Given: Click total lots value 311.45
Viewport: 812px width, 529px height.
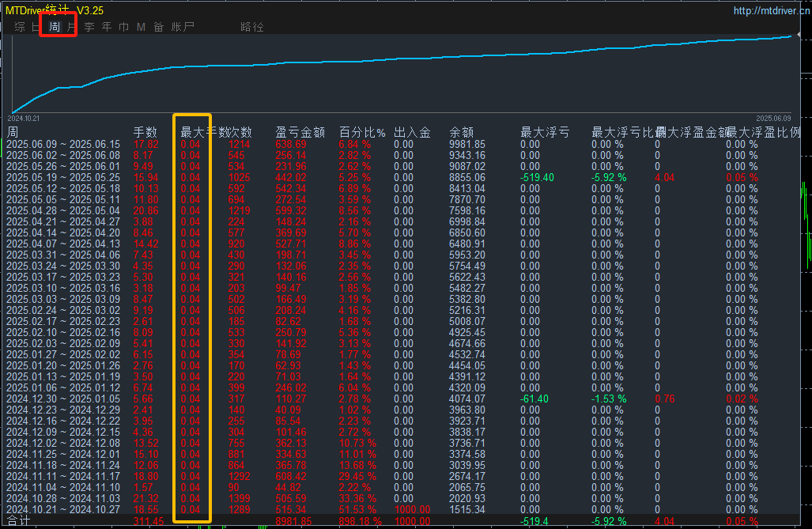Looking at the screenshot, I should click(x=149, y=521).
